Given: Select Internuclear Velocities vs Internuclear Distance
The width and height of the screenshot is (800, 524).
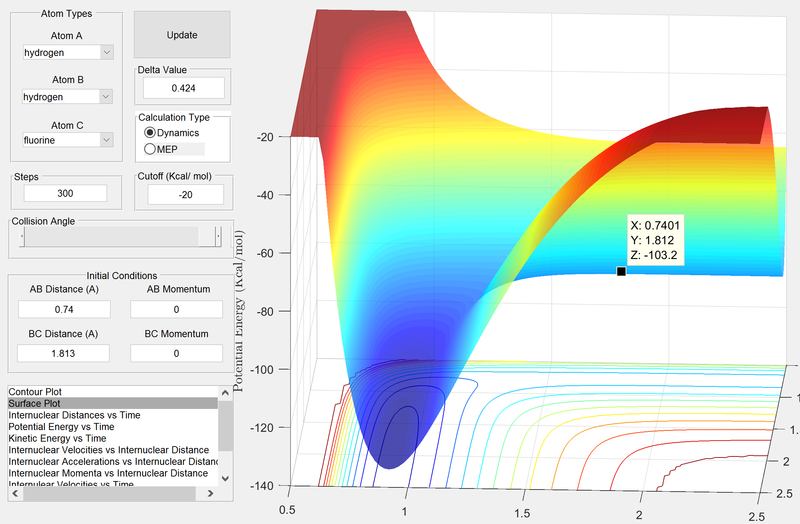Looking at the screenshot, I should click(113, 450).
